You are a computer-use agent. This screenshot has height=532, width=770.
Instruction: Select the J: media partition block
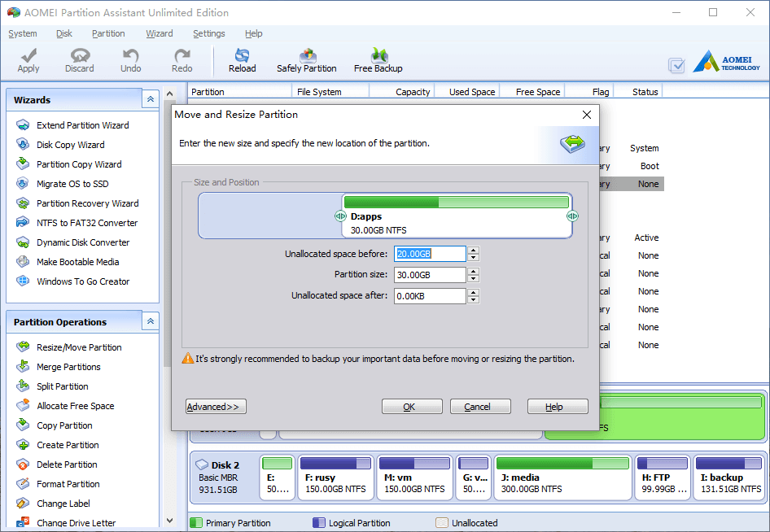tap(562, 477)
